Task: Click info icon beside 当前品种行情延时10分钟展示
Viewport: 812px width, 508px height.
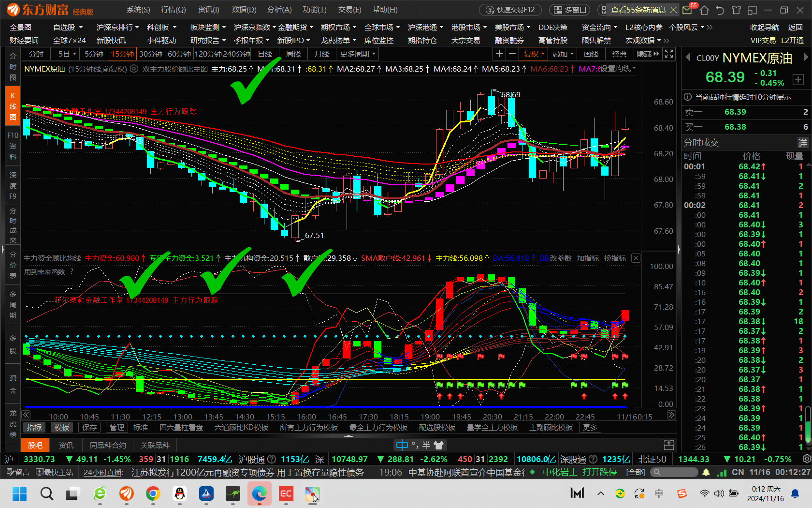Action: point(688,97)
